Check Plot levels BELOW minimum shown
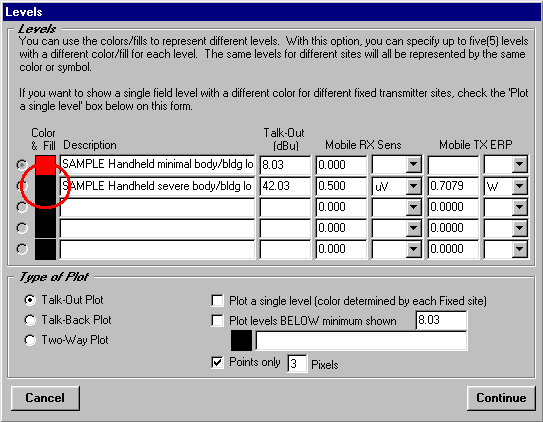 [217, 321]
